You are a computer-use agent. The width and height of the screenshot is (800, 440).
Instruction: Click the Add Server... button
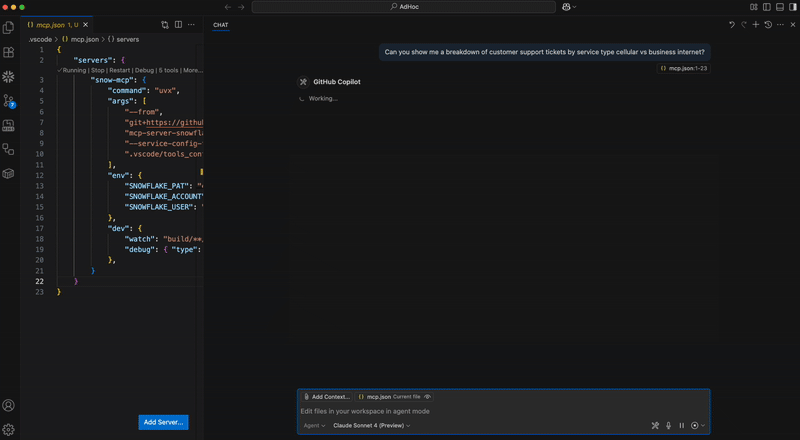pos(163,422)
